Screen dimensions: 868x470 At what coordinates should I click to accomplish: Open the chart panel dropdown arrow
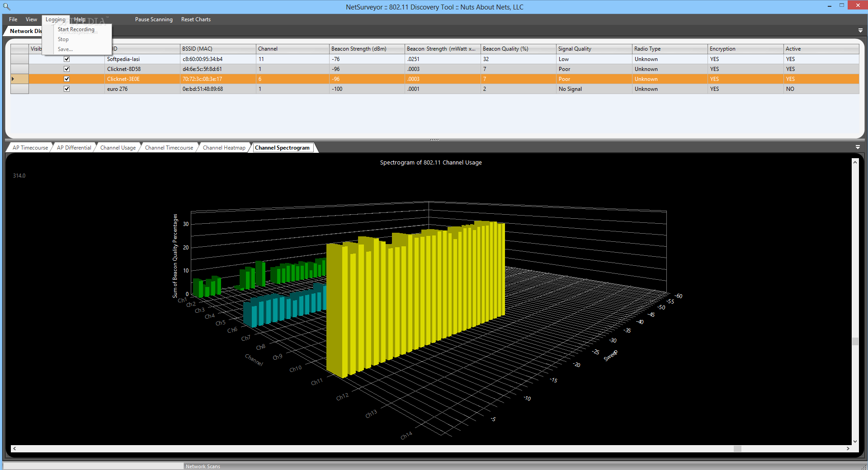point(858,147)
